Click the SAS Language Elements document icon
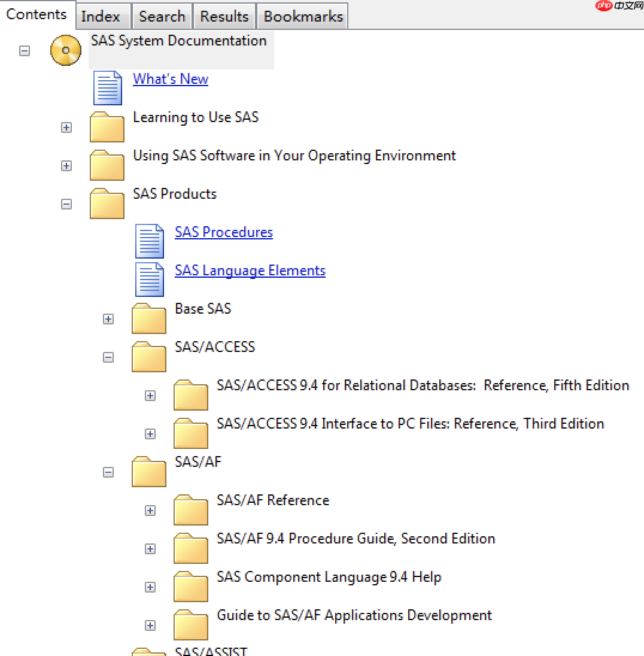 point(150,280)
